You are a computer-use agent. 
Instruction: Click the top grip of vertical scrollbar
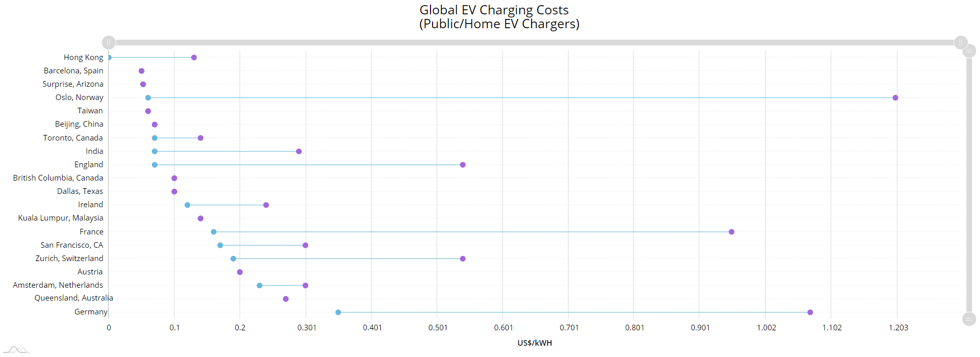click(x=969, y=51)
